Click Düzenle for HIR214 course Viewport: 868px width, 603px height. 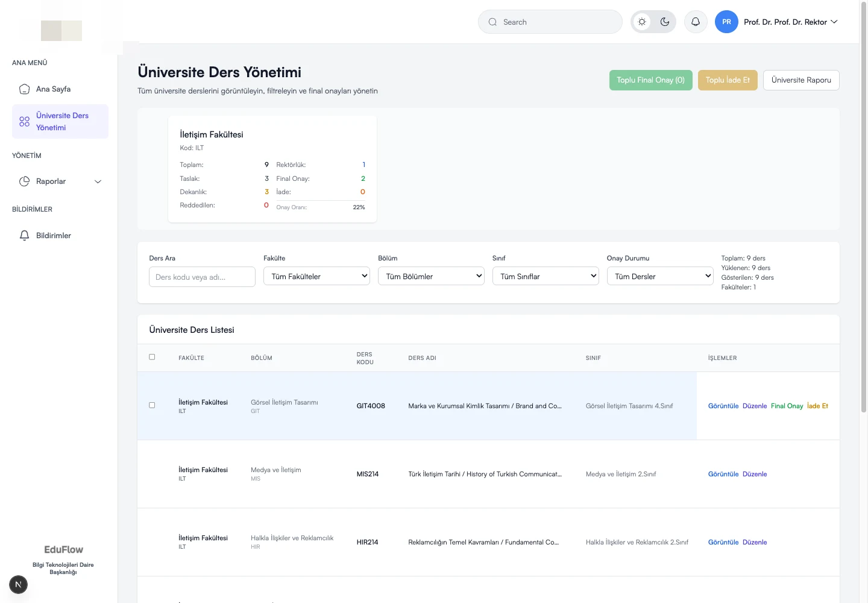pos(755,542)
